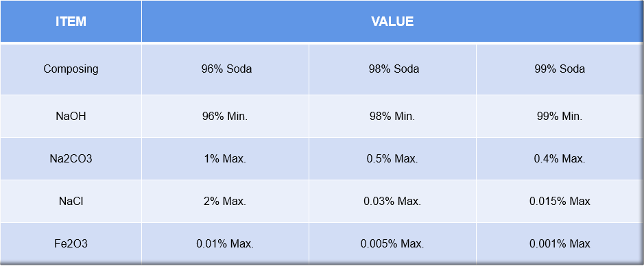The image size is (644, 266).
Task: Click the NaOH row label
Action: (71, 116)
